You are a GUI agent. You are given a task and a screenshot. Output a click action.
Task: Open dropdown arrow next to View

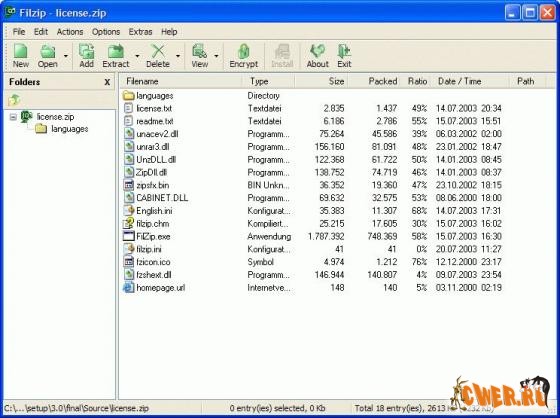tap(216, 56)
